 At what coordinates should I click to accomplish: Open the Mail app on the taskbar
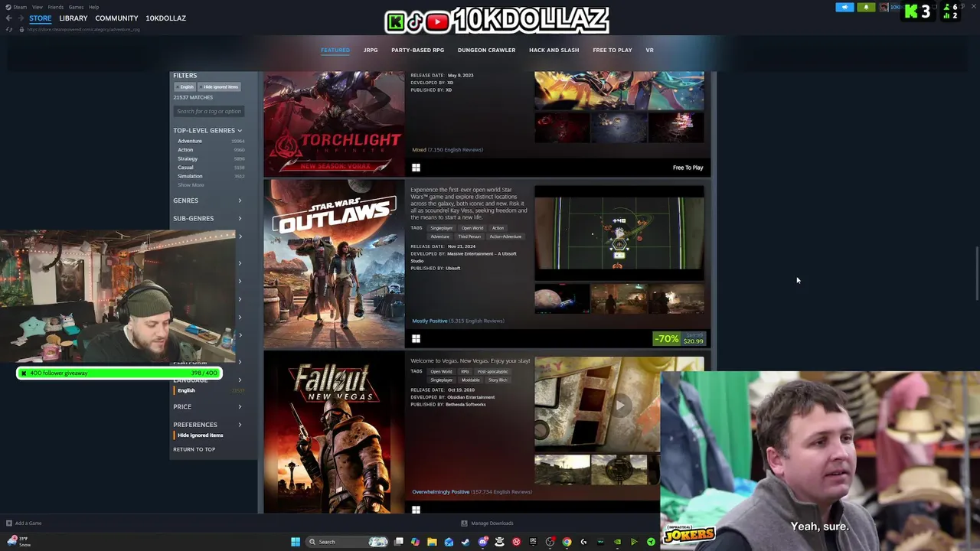click(449, 542)
